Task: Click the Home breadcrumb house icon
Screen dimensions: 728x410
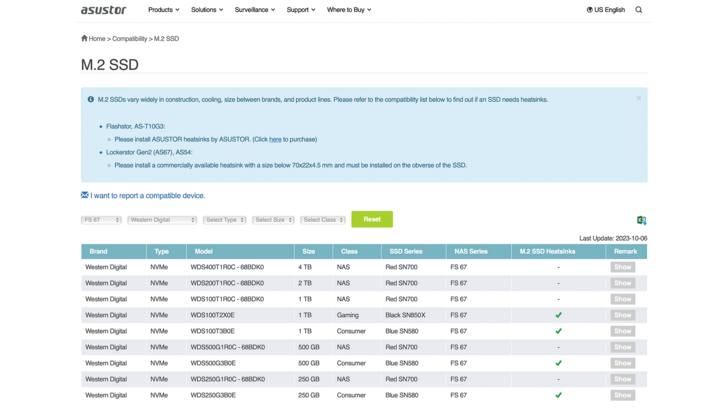Action: pyautogui.click(x=84, y=38)
